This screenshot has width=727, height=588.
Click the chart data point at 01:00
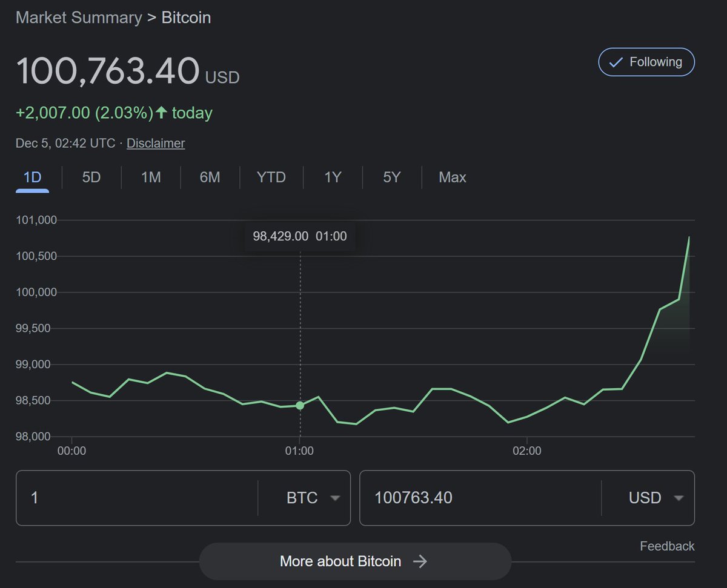(x=300, y=405)
